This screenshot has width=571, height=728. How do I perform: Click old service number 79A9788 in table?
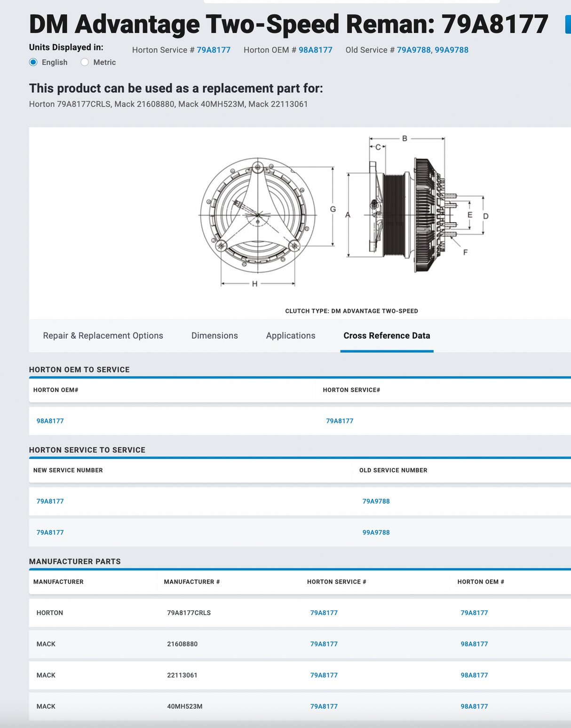[x=376, y=501]
